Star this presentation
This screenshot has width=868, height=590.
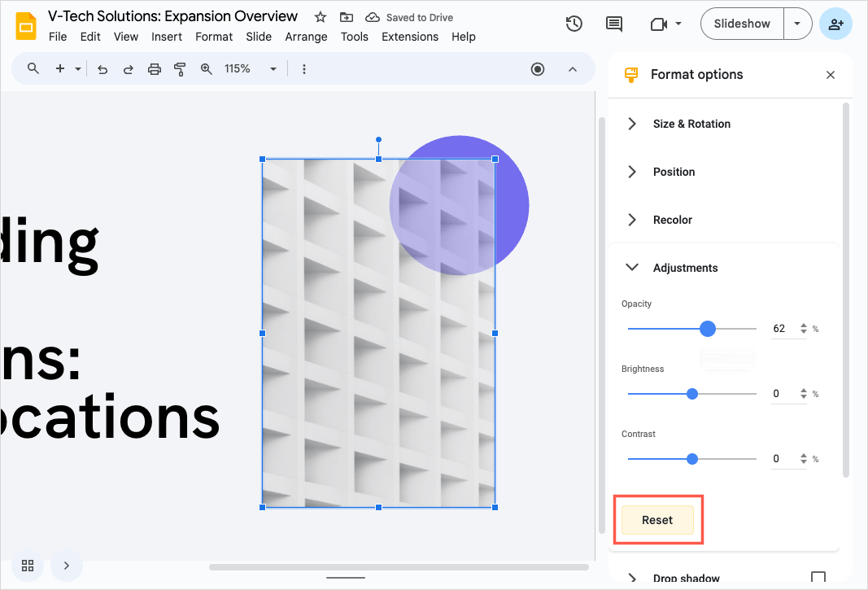click(321, 17)
